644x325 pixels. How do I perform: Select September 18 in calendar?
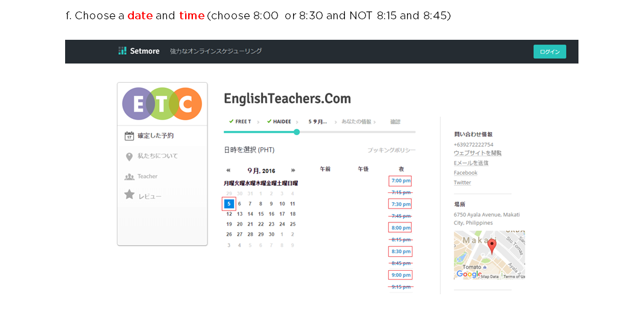coord(293,214)
